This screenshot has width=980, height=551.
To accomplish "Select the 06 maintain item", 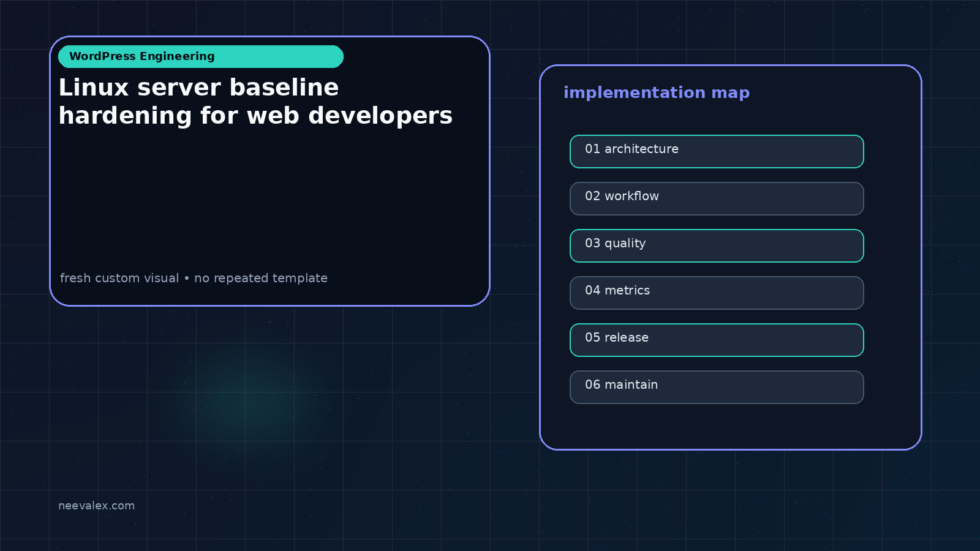I will 717,387.
